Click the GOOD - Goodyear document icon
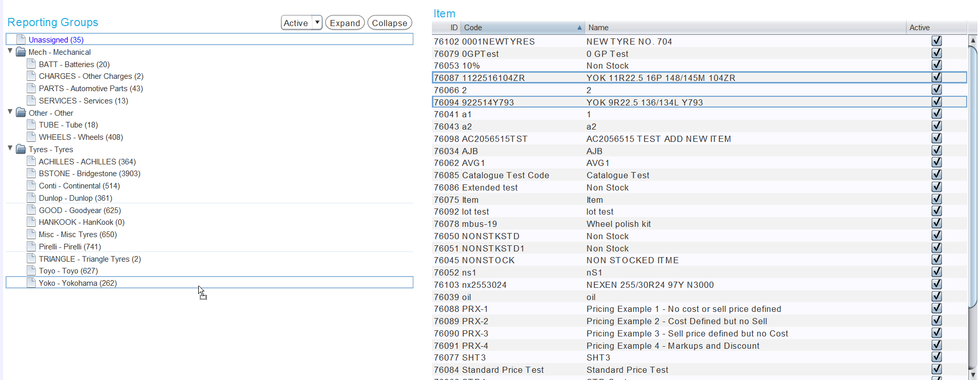Image resolution: width=980 pixels, height=380 pixels. 31,210
